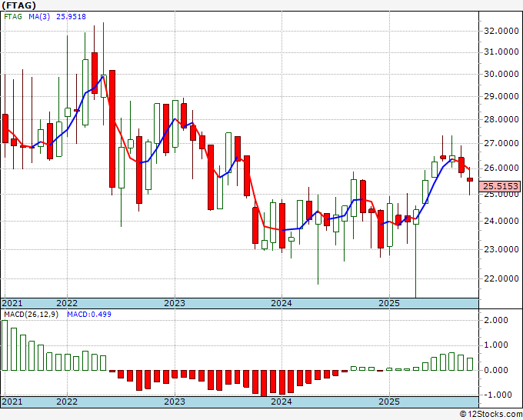This screenshot has height=420, width=523.
Task: Click 2022 on the price chart axis
Action: 67,303
